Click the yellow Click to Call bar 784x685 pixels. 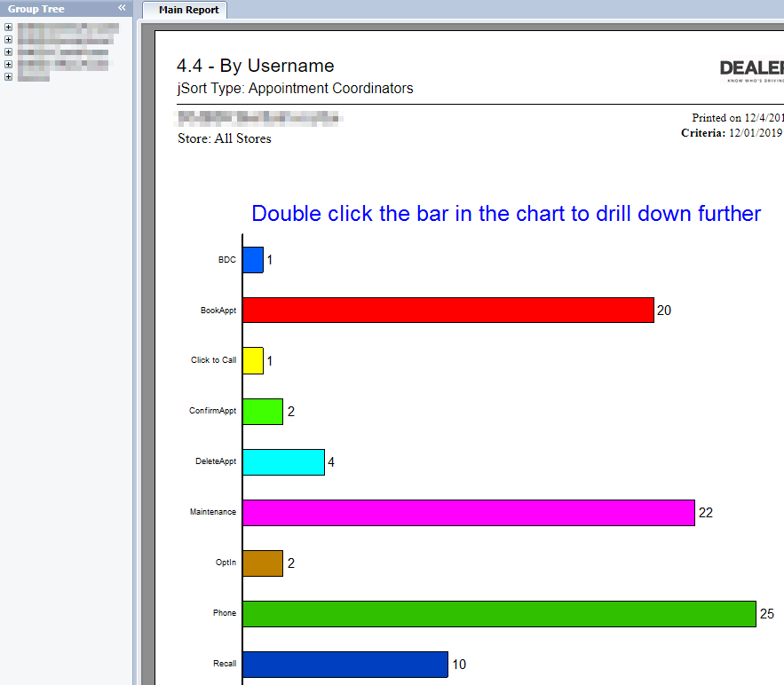coord(252,360)
